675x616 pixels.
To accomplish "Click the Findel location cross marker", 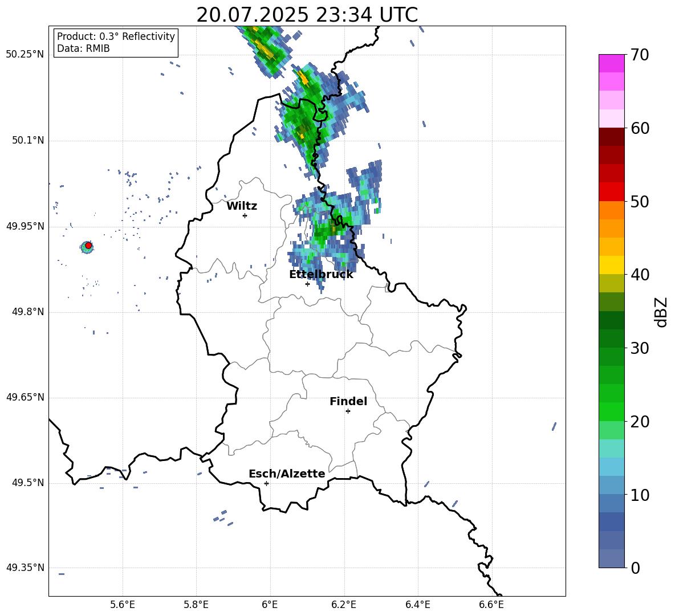I will point(348,411).
